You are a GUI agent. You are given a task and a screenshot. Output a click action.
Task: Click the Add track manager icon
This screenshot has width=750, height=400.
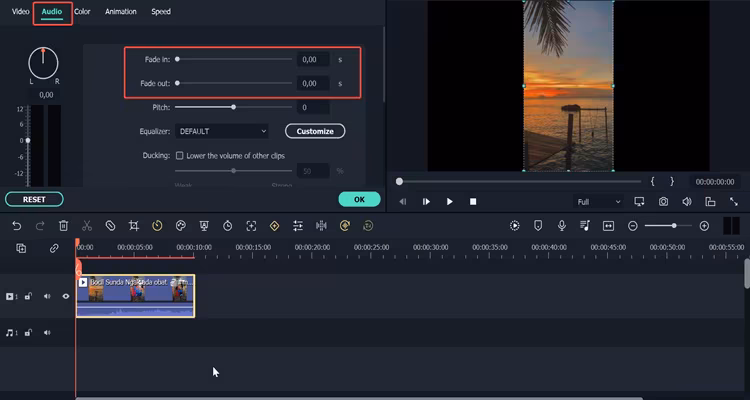tap(21, 248)
